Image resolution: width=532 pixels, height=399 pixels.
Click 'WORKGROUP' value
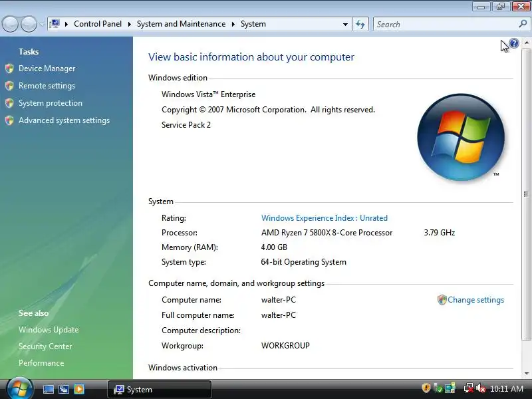click(x=285, y=346)
